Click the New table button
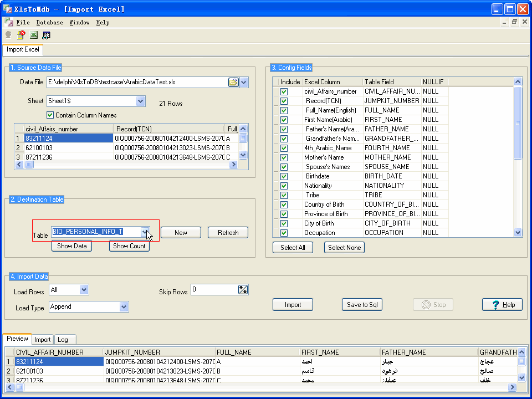The image size is (532, 399). pos(181,233)
